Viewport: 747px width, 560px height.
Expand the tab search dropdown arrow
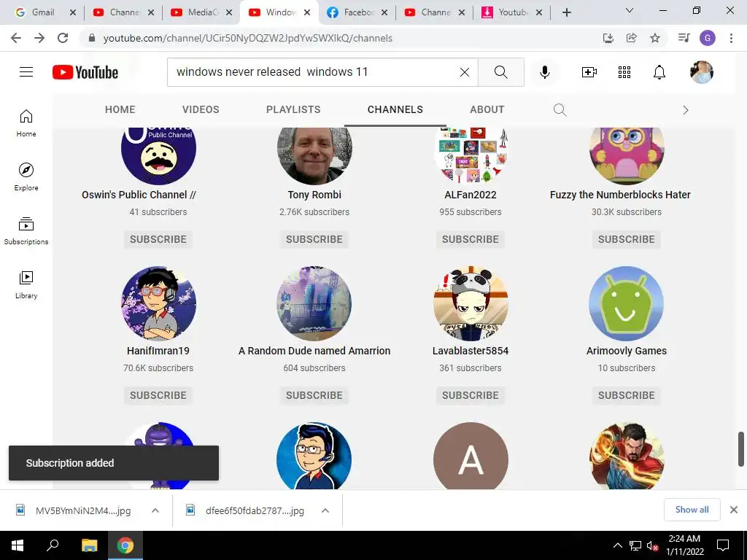tap(630, 10)
